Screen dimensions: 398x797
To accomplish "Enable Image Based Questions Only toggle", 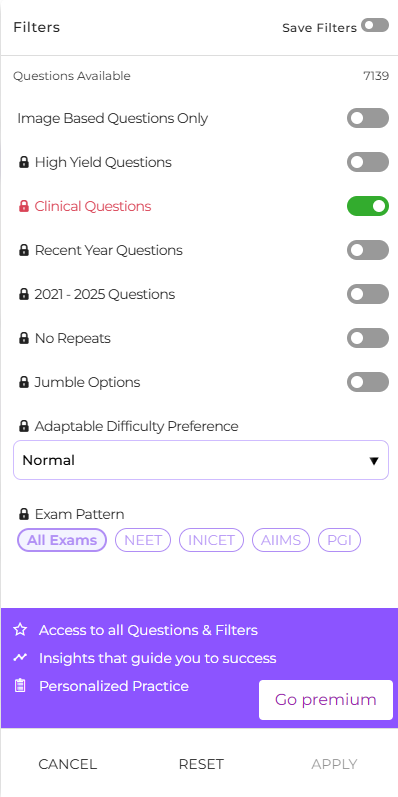I will tap(368, 118).
